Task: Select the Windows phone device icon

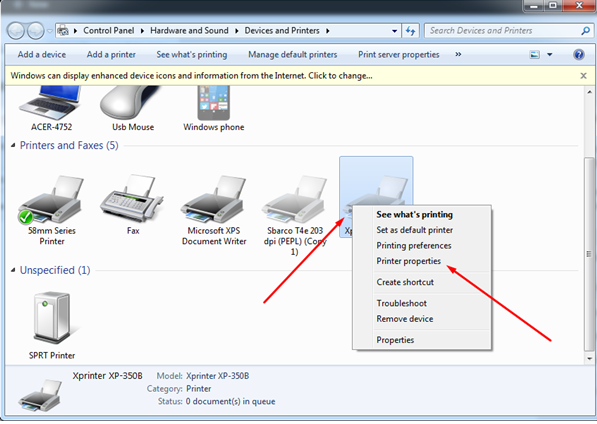Action: [214, 103]
